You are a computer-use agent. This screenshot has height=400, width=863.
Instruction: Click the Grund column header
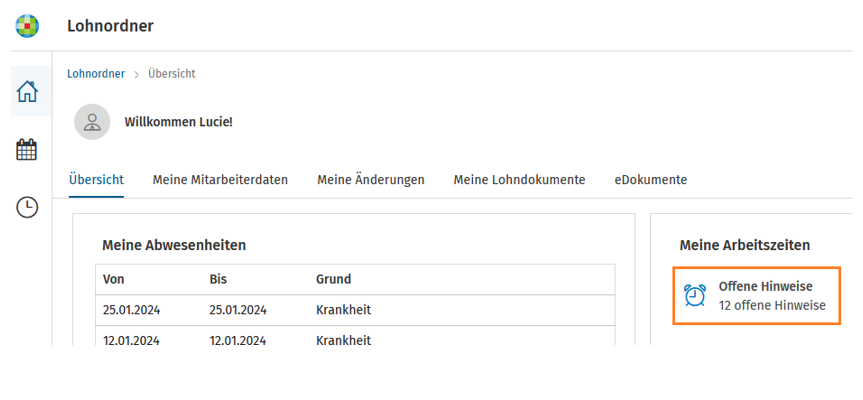(x=334, y=280)
